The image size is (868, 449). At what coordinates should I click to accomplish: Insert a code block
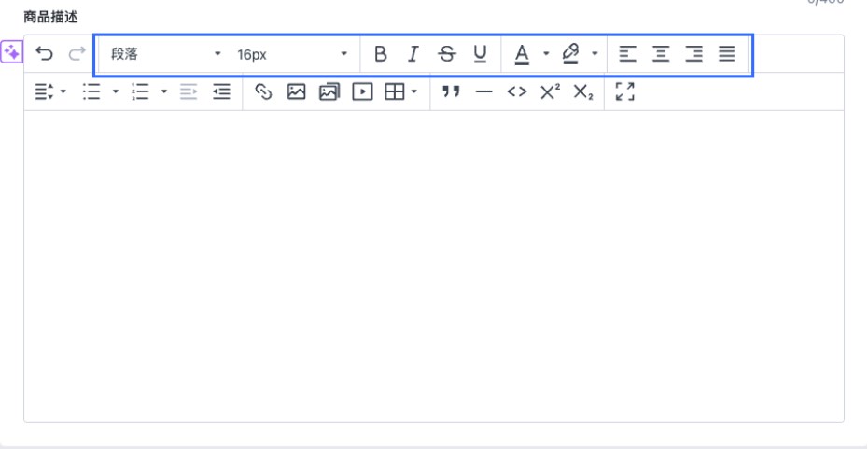pyautogui.click(x=517, y=91)
